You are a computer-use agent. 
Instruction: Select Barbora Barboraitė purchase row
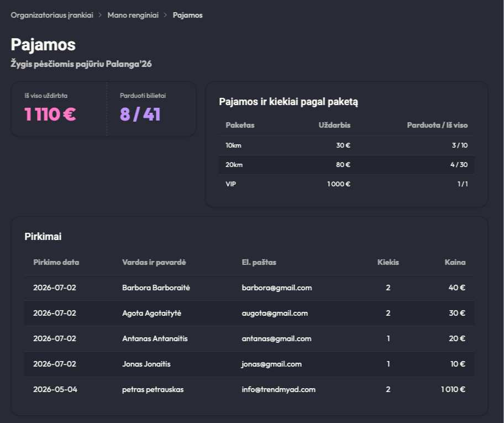(x=249, y=288)
